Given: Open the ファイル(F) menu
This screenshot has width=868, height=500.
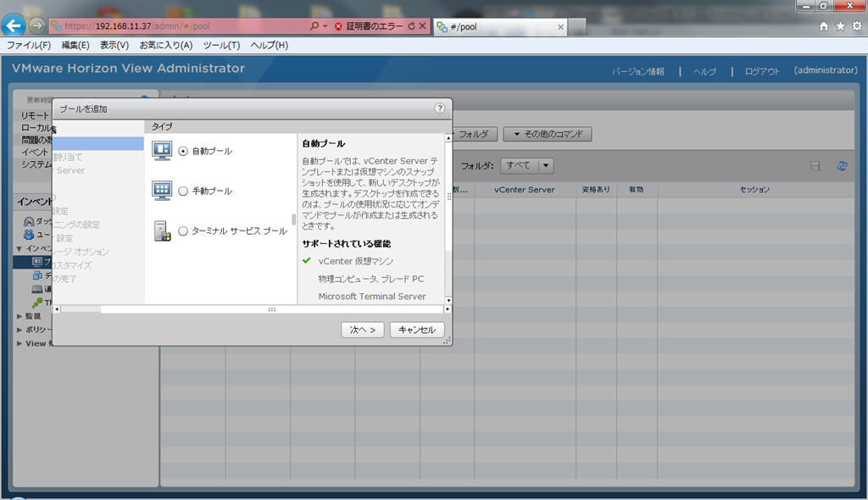Looking at the screenshot, I should click(29, 46).
